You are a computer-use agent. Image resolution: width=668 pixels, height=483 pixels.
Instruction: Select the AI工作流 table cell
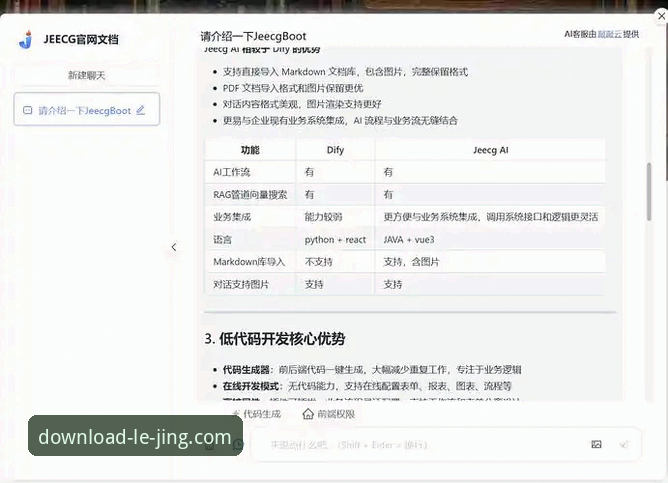(x=250, y=172)
